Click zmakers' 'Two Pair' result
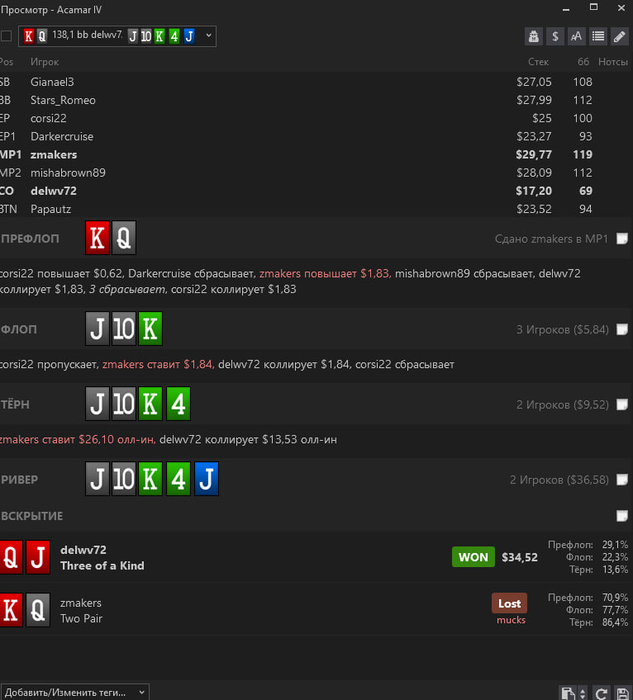Image resolution: width=633 pixels, height=700 pixels. (81, 618)
